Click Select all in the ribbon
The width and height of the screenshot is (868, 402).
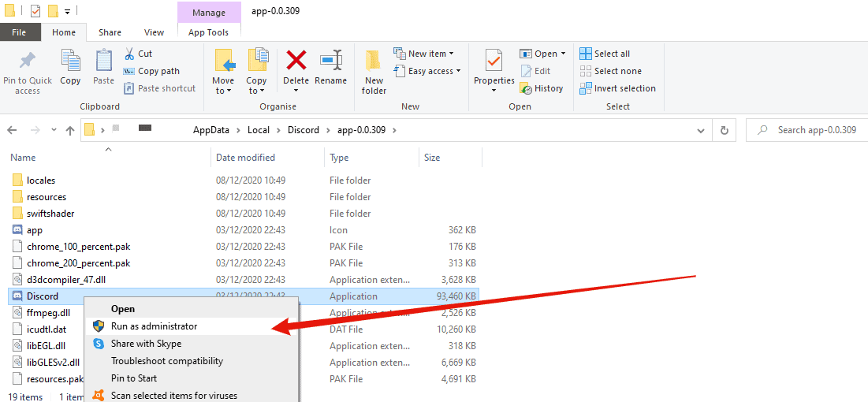tap(605, 54)
